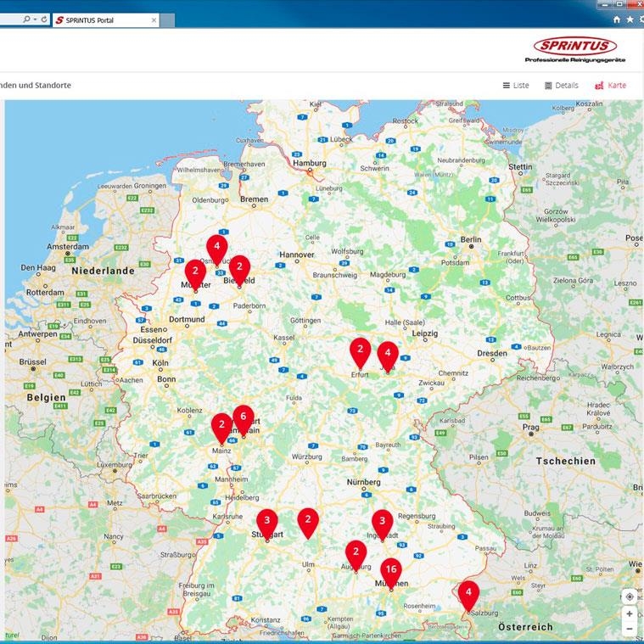The width and height of the screenshot is (644, 644).
Task: Select the Karte map view
Action: [610, 86]
